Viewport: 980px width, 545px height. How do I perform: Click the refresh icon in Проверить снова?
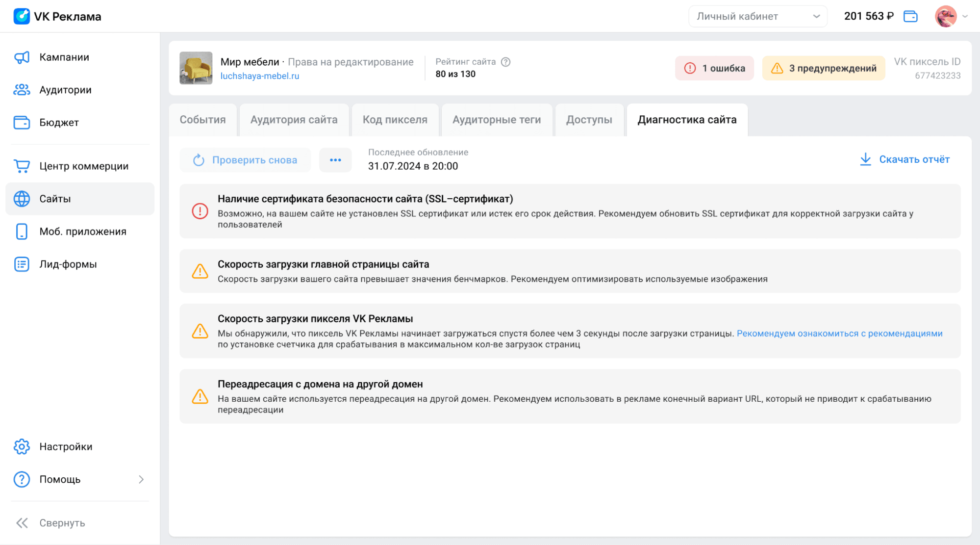coord(199,160)
